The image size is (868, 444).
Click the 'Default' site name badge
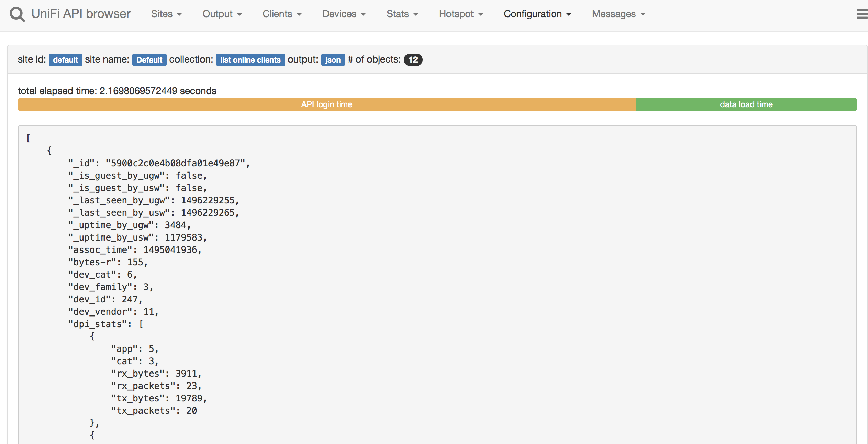click(149, 60)
